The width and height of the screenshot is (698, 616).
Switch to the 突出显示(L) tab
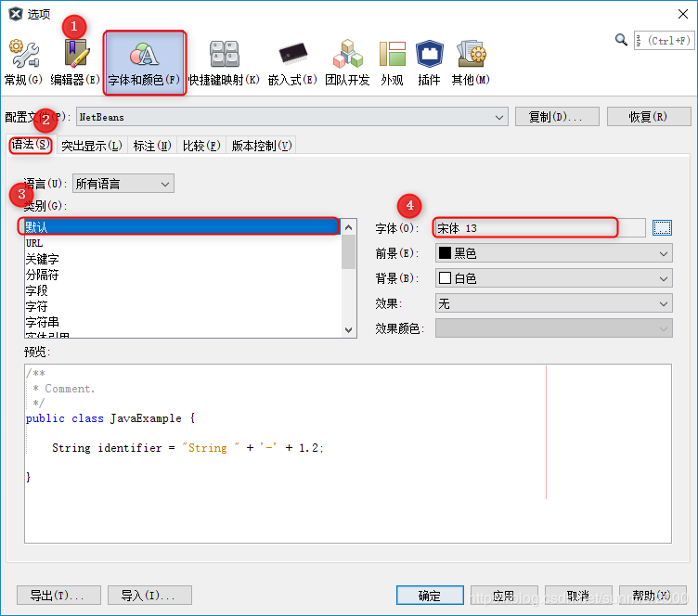click(92, 146)
